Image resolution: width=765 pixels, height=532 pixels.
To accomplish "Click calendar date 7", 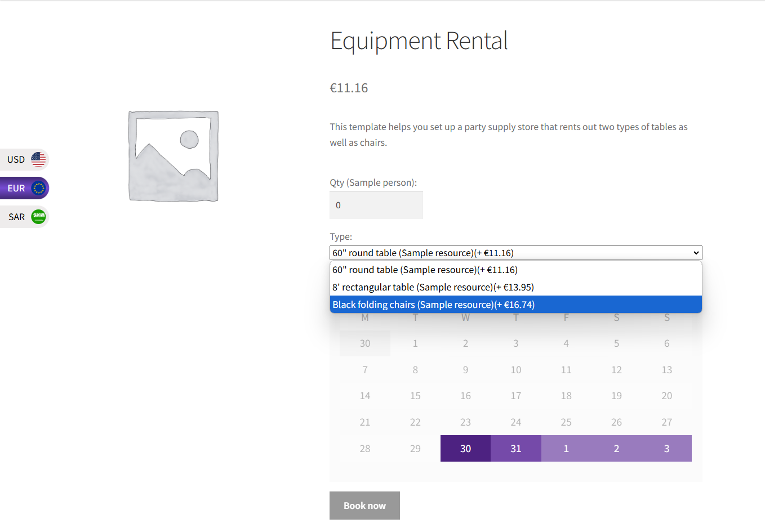I will pos(365,370).
